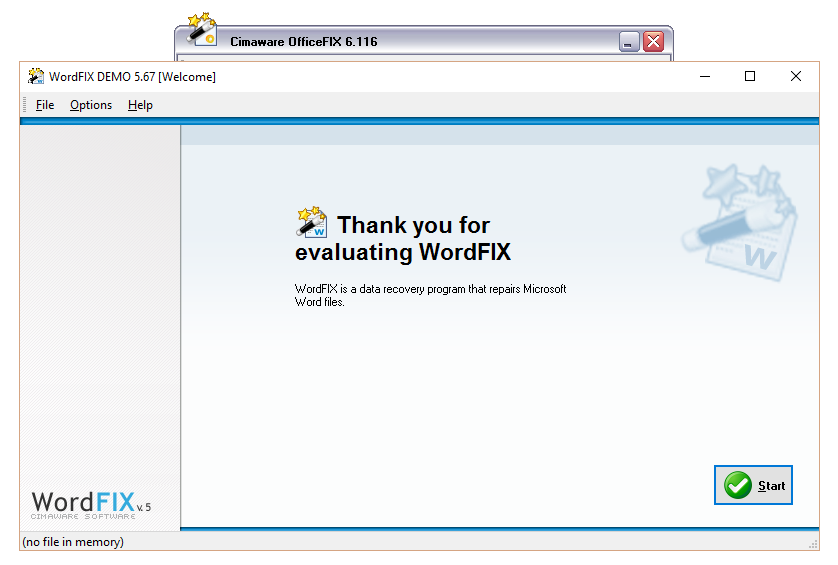Open the Help menu
Image resolution: width=838 pixels, height=565 pixels.
[140, 105]
